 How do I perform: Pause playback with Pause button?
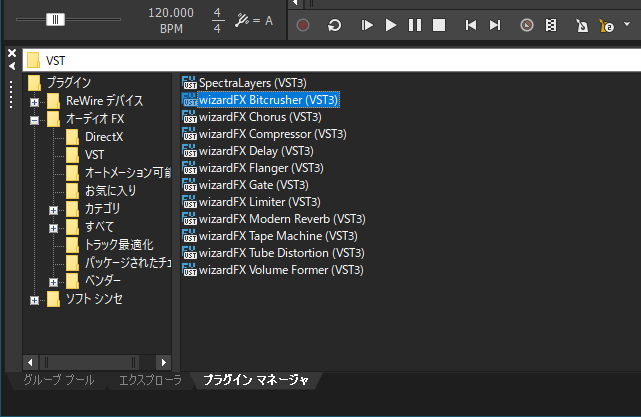[415, 25]
